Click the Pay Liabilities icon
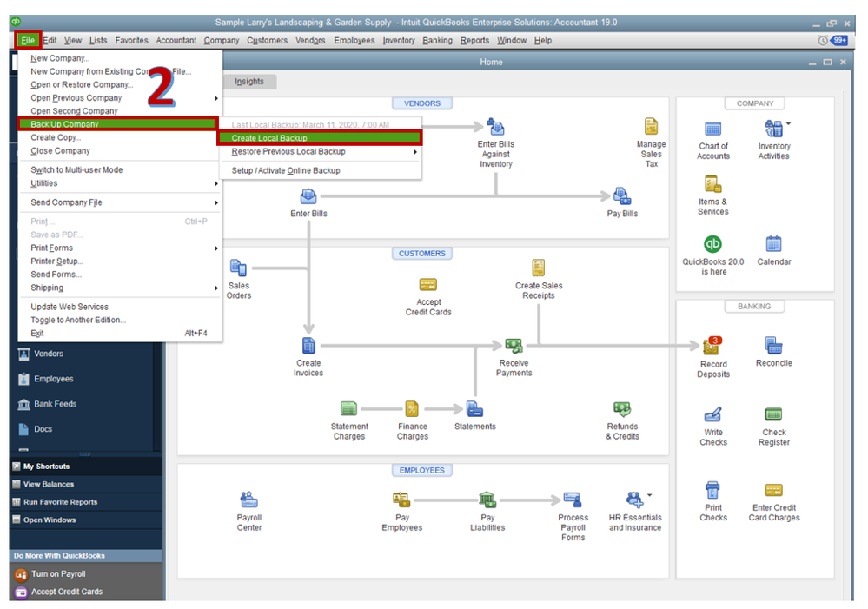Image resolution: width=868 pixels, height=609 pixels. click(x=487, y=500)
